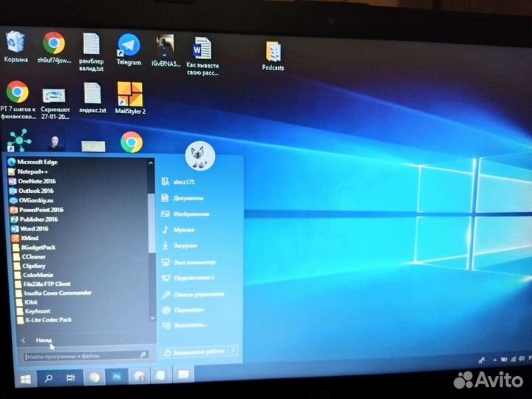Switch to Chrome on the taskbar
This screenshot has height=399, width=532.
click(x=95, y=377)
